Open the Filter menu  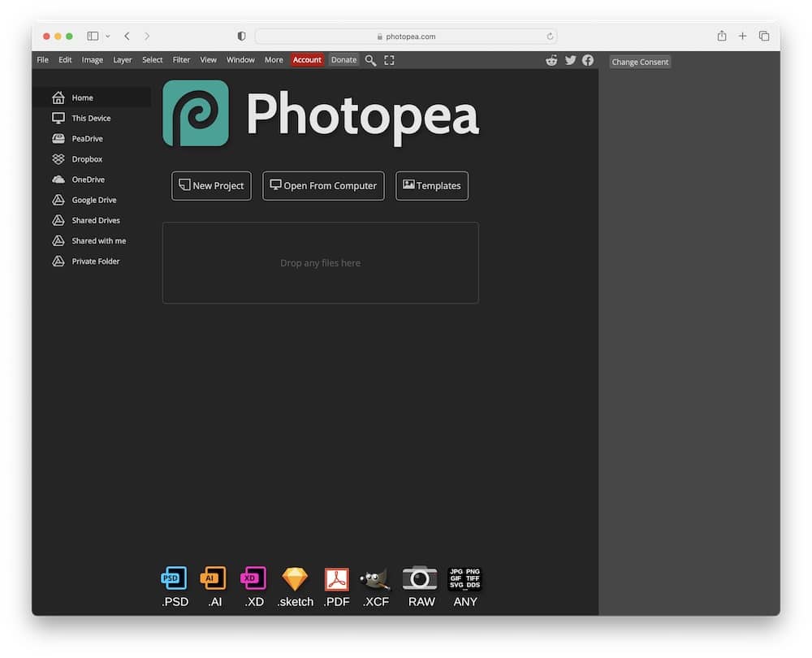point(181,60)
